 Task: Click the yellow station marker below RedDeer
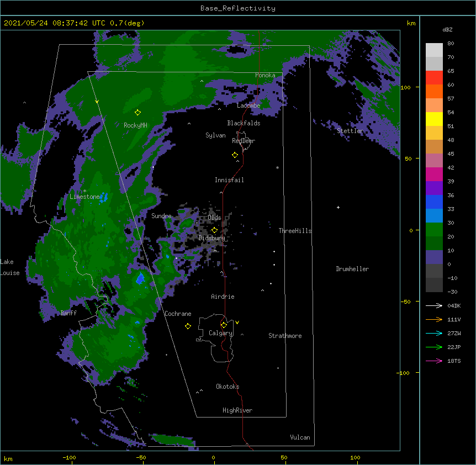(235, 155)
